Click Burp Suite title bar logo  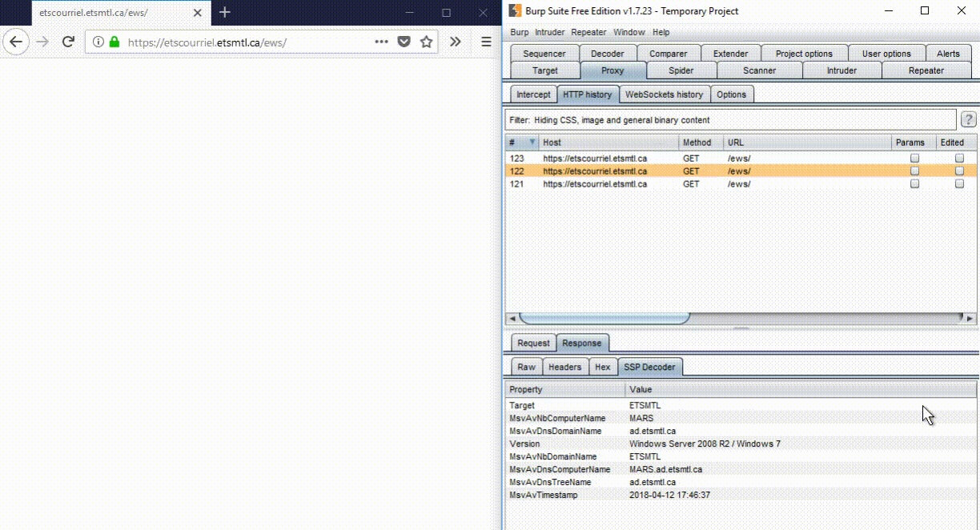tap(515, 10)
